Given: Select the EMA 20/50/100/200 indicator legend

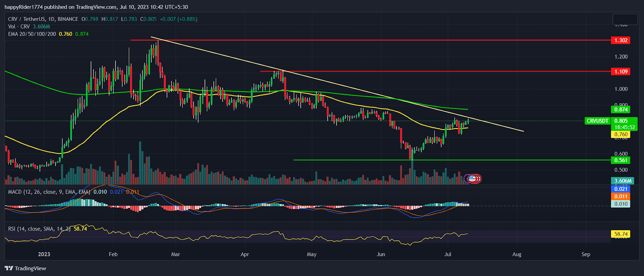Looking at the screenshot, I should pyautogui.click(x=32, y=34).
